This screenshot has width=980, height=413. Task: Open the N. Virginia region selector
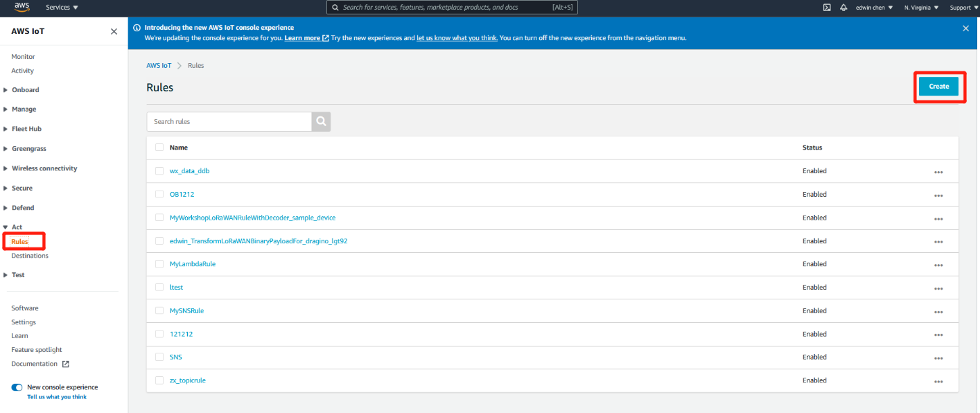click(922, 8)
